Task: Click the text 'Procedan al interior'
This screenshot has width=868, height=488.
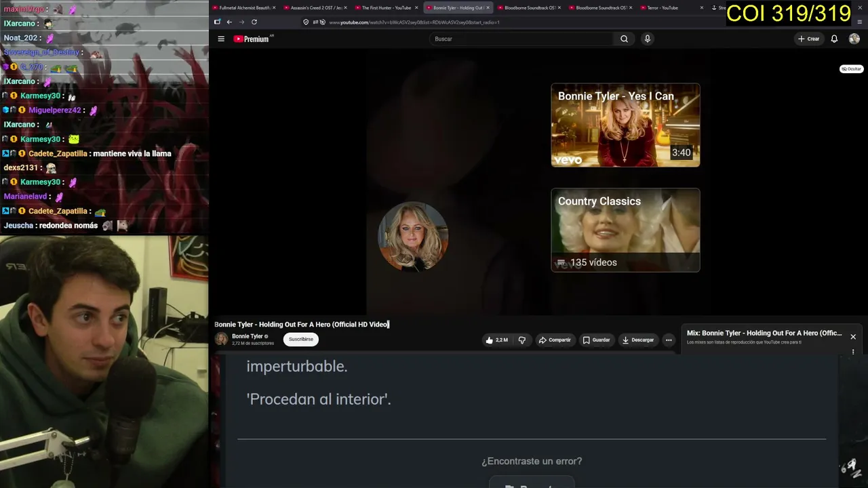Action: point(319,399)
